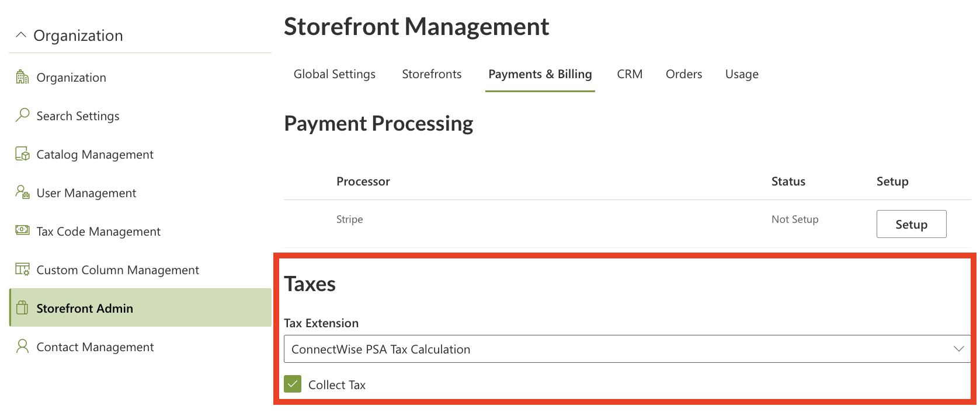The image size is (980, 413).
Task: Open the CRM tab
Action: tap(630, 74)
